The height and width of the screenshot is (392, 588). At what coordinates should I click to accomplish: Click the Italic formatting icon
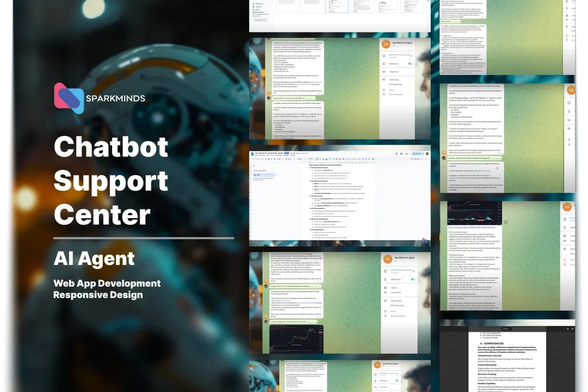tap(320, 159)
